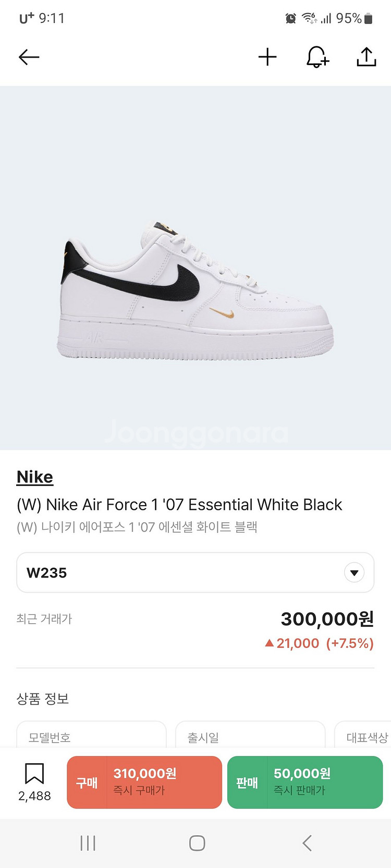
Task: Tap the bell notification alert icon
Action: click(317, 57)
